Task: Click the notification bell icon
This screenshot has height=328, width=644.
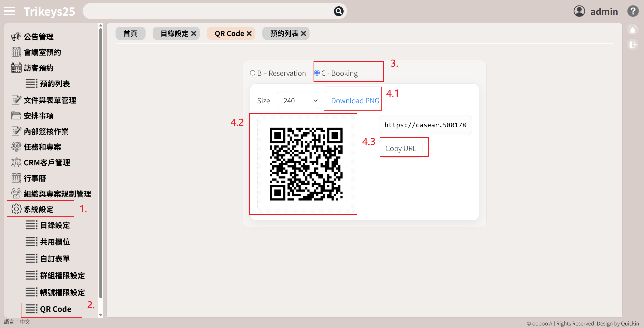Action: pyautogui.click(x=632, y=30)
